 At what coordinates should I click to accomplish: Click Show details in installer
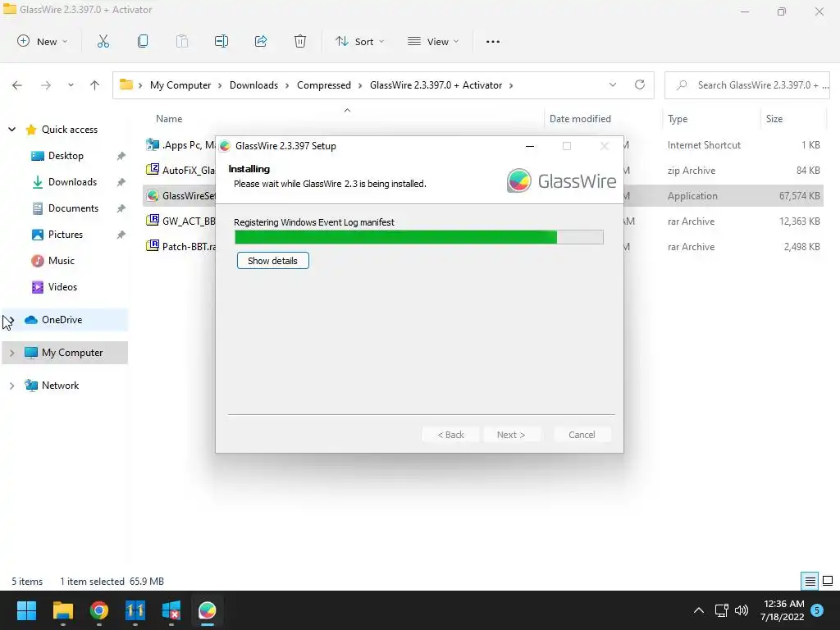click(272, 260)
